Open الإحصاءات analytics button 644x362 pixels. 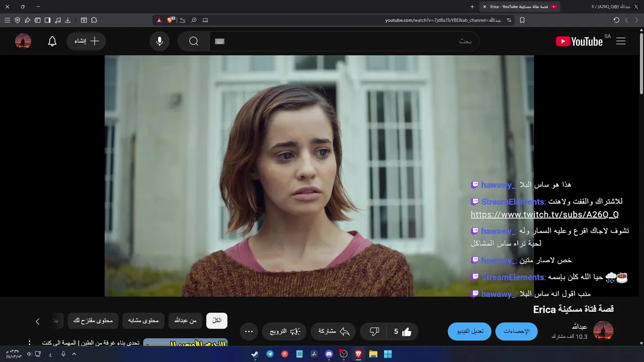click(x=516, y=331)
